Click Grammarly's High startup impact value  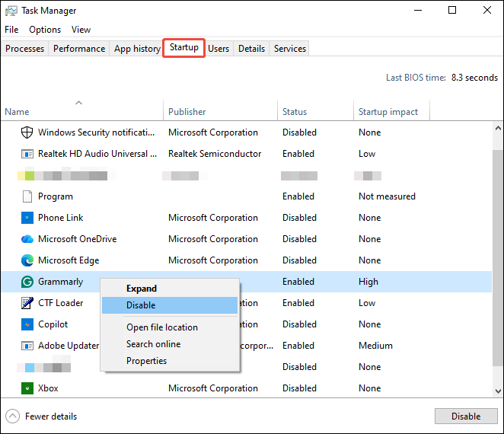coord(368,282)
